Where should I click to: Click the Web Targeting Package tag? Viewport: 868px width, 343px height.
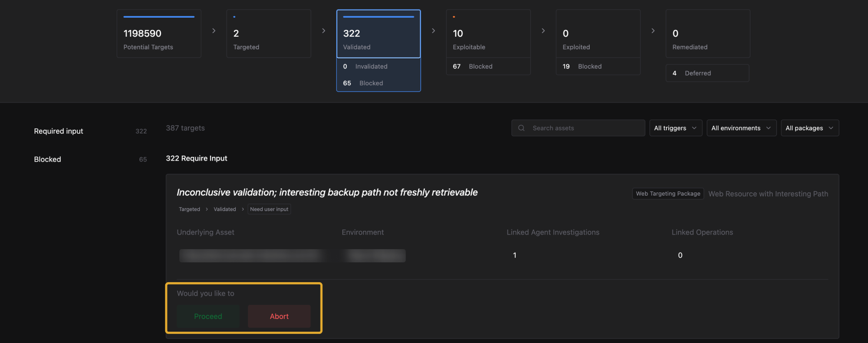pyautogui.click(x=668, y=194)
